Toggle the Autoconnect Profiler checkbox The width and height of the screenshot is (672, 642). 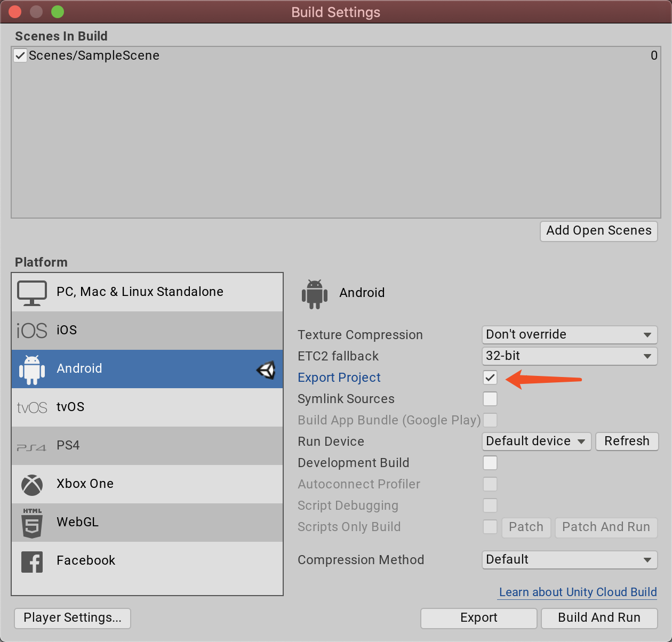490,484
